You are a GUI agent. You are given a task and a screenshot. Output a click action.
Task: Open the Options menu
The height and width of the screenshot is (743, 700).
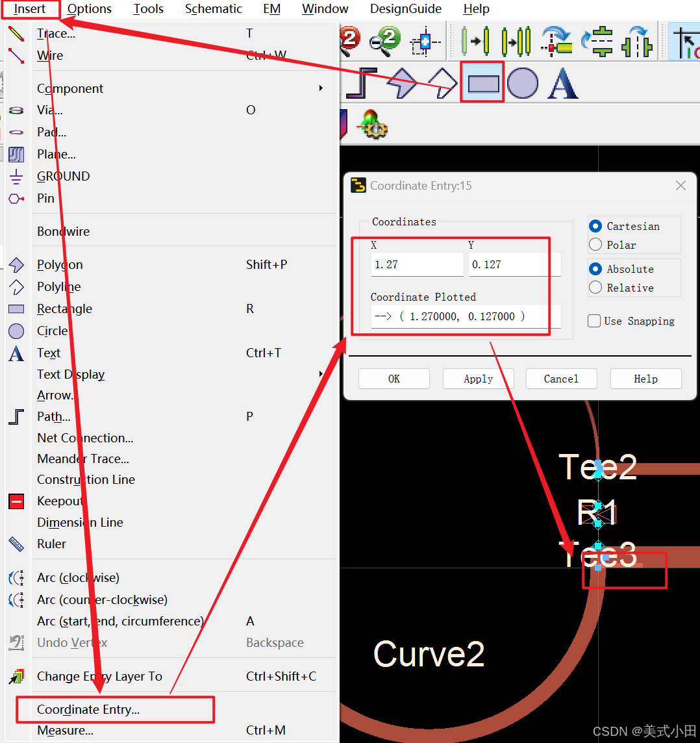[x=90, y=9]
